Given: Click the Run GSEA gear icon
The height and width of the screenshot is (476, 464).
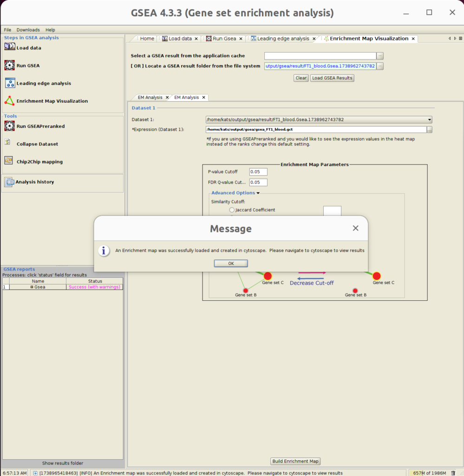Looking at the screenshot, I should [x=9, y=65].
